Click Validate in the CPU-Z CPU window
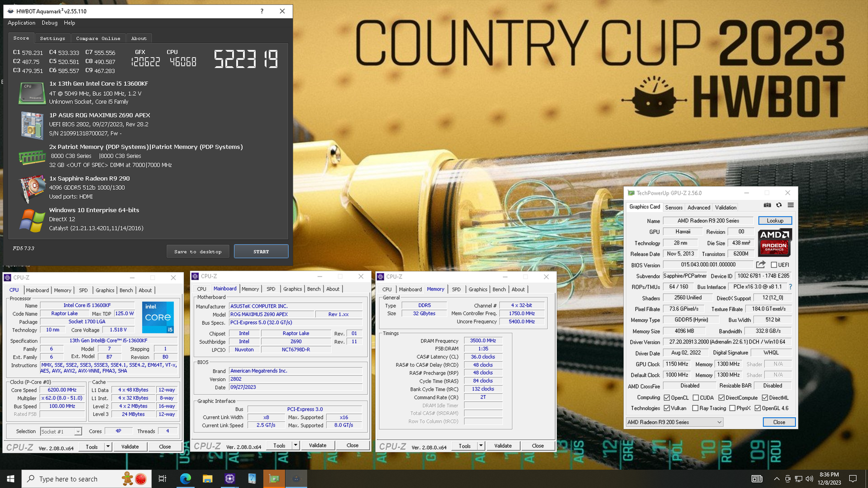 point(130,446)
